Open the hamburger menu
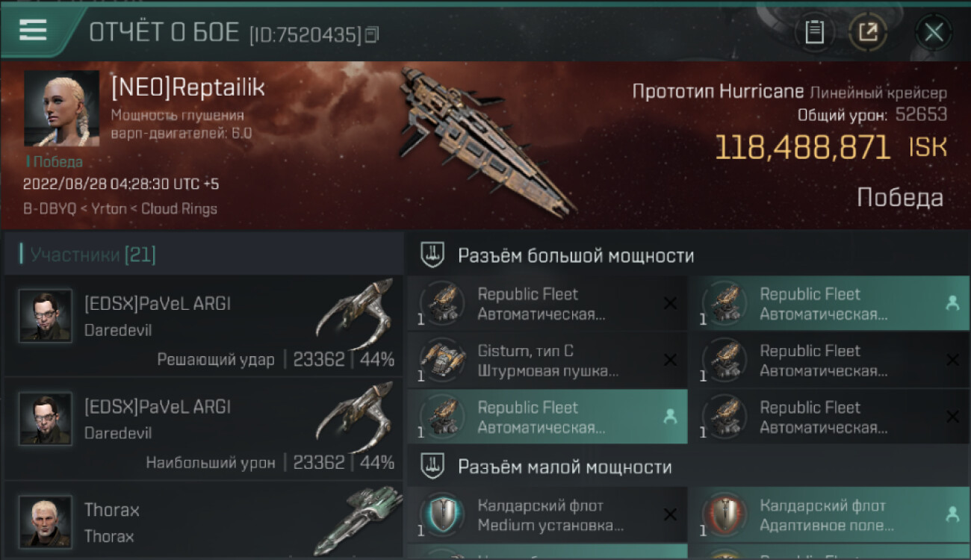Viewport: 971px width, 560px height. pyautogui.click(x=32, y=31)
